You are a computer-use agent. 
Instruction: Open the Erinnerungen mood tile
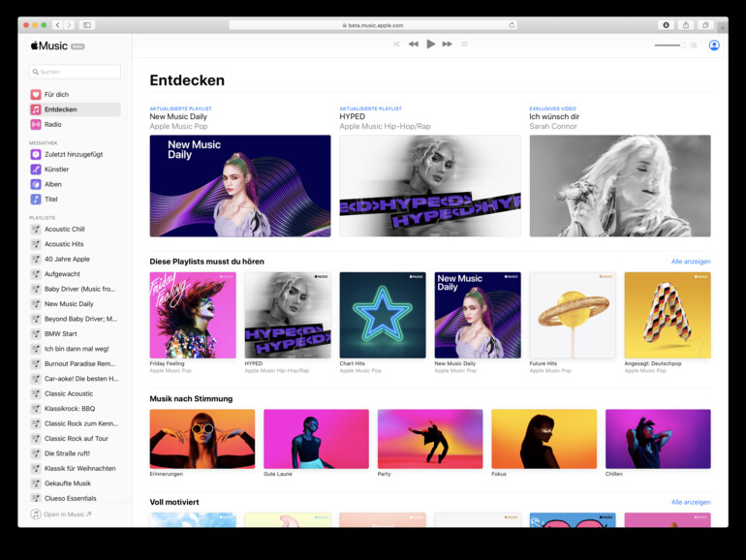click(202, 439)
